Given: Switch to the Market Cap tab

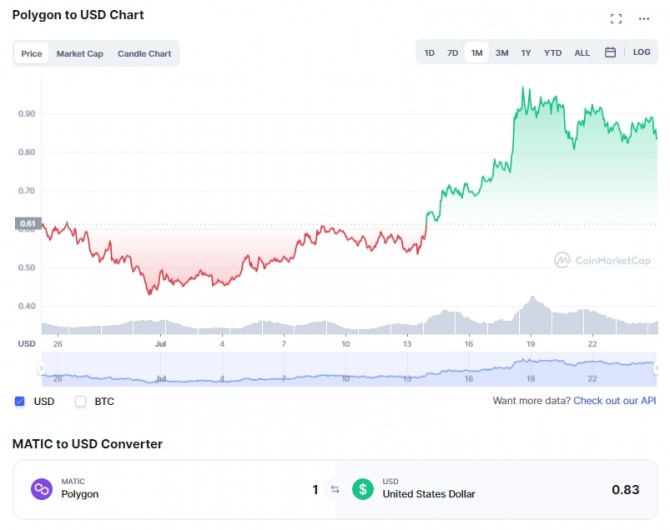Looking at the screenshot, I should click(x=80, y=54).
